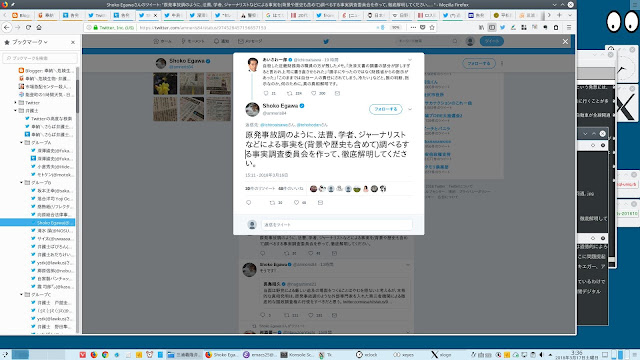
Task: Open the Firefox home page
Action: 39,27
